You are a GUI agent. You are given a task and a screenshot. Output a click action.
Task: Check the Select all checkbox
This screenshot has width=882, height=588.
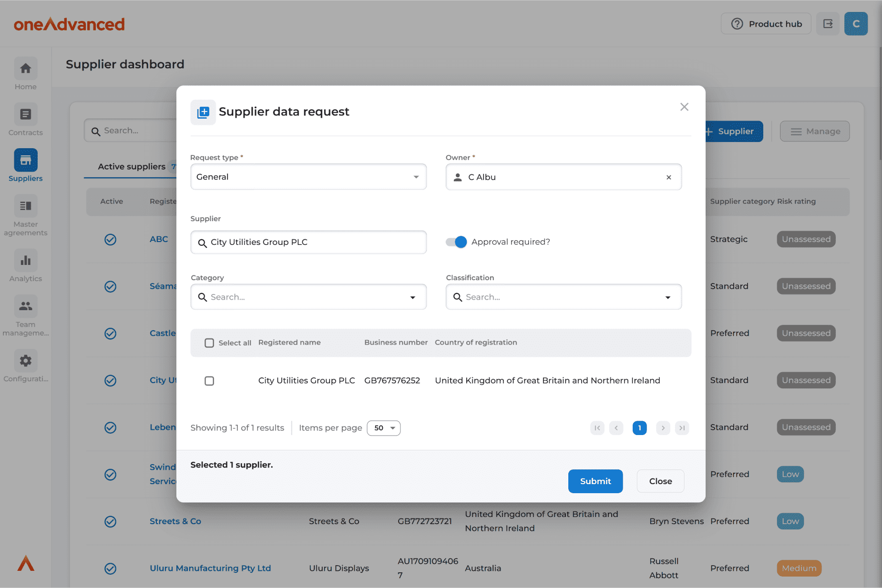click(x=209, y=343)
